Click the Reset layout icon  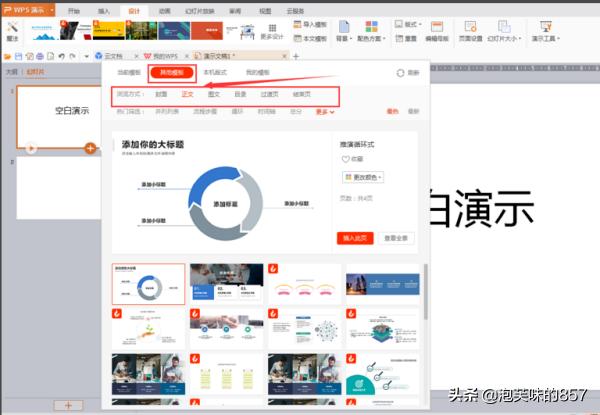(399, 38)
